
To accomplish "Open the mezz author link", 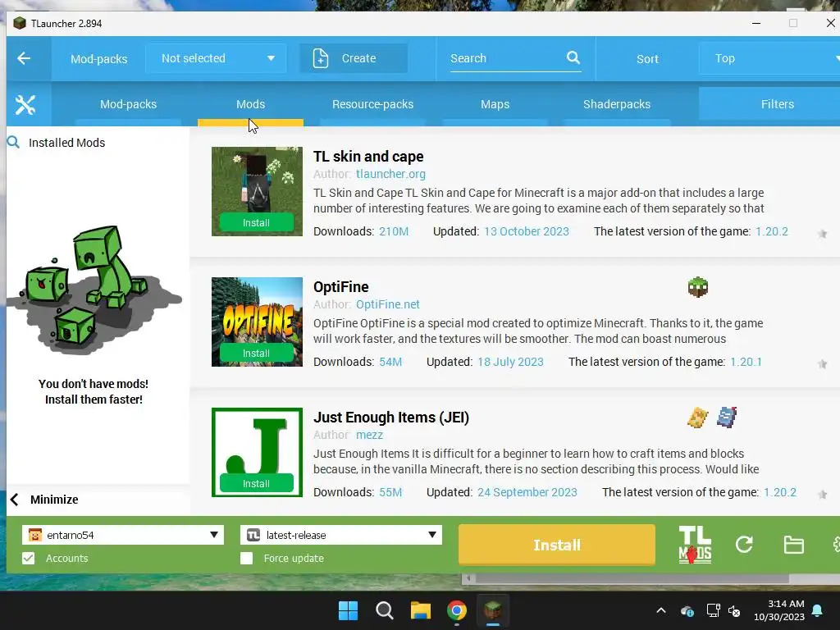I will point(369,435).
